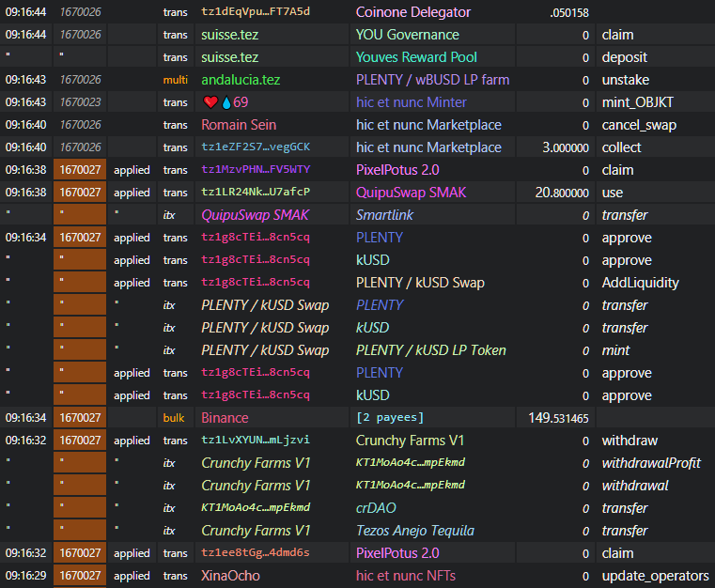Open PixelPotus 2.0 on the tz1ee8tGg row

(397, 553)
